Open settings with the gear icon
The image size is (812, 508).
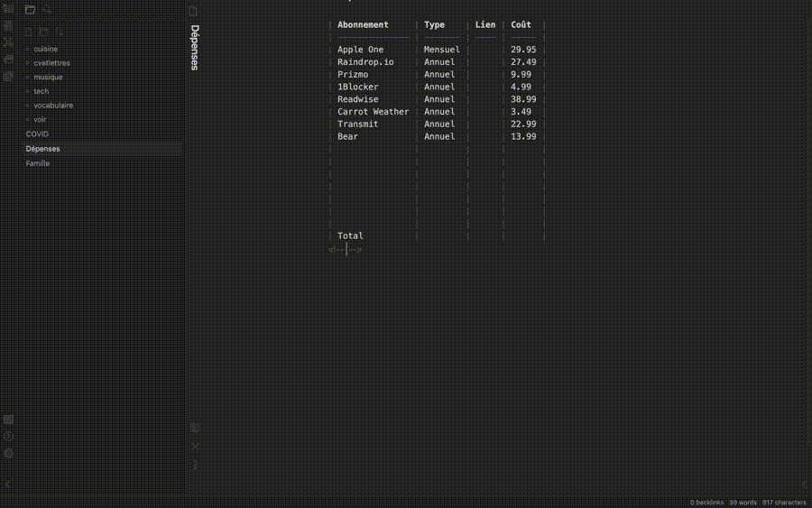point(8,454)
